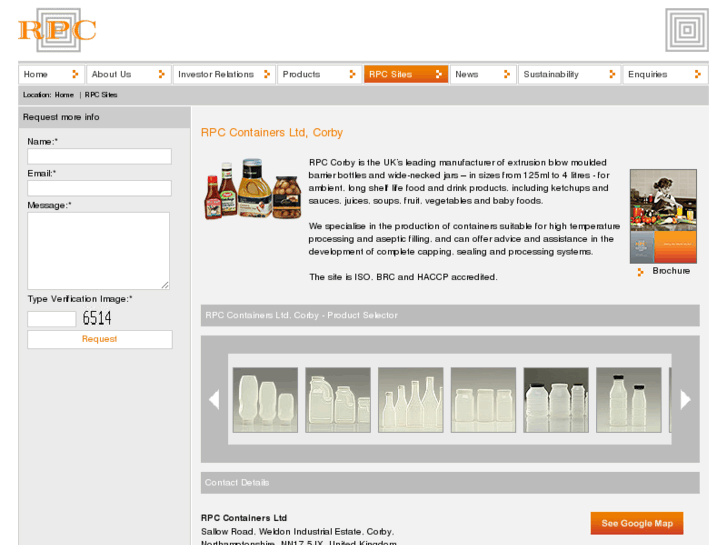
Task: Click the arrow icon next to Products
Action: 352,74
